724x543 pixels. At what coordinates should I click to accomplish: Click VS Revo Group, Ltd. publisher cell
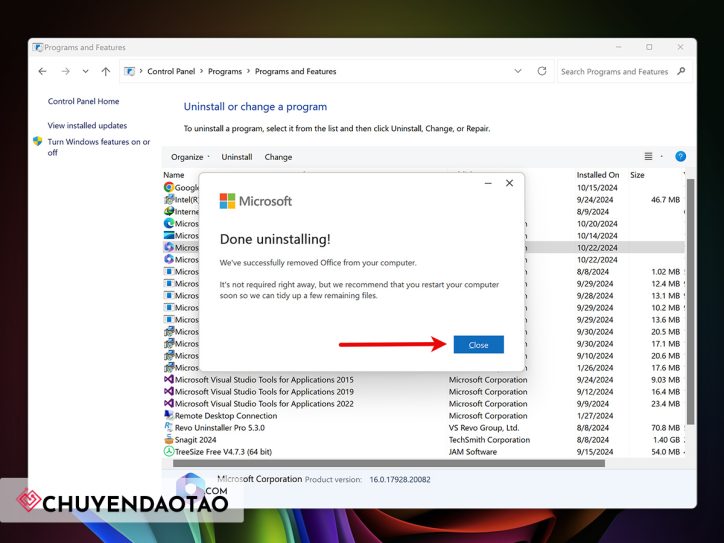tap(484, 428)
